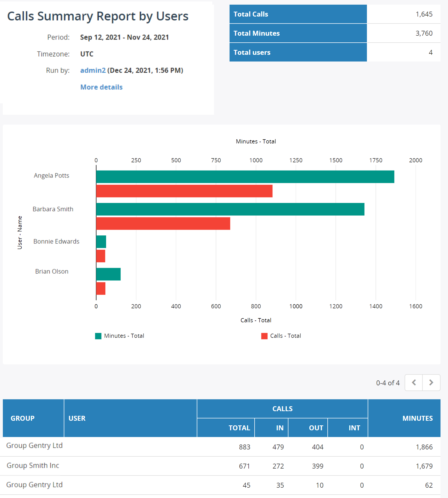
Task: Open the More details link
Action: (101, 87)
